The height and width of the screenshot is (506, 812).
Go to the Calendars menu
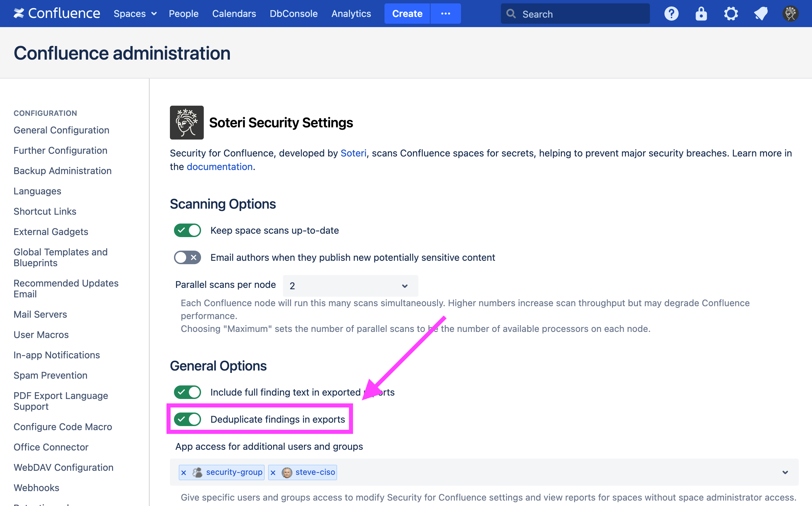click(234, 14)
